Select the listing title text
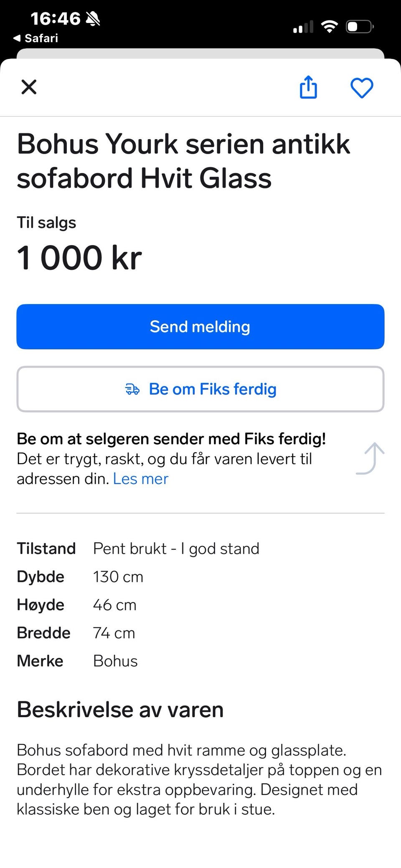401x868 pixels. pyautogui.click(x=183, y=161)
